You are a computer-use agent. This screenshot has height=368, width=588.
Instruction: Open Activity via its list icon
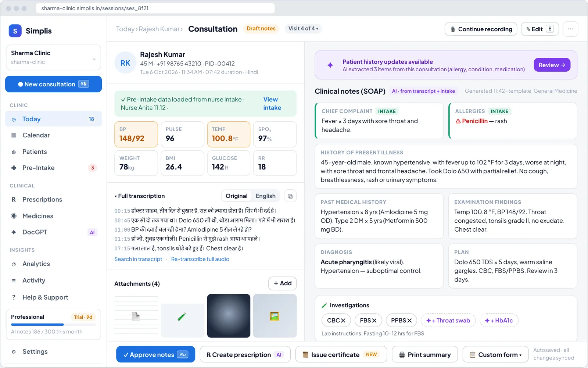tap(14, 281)
